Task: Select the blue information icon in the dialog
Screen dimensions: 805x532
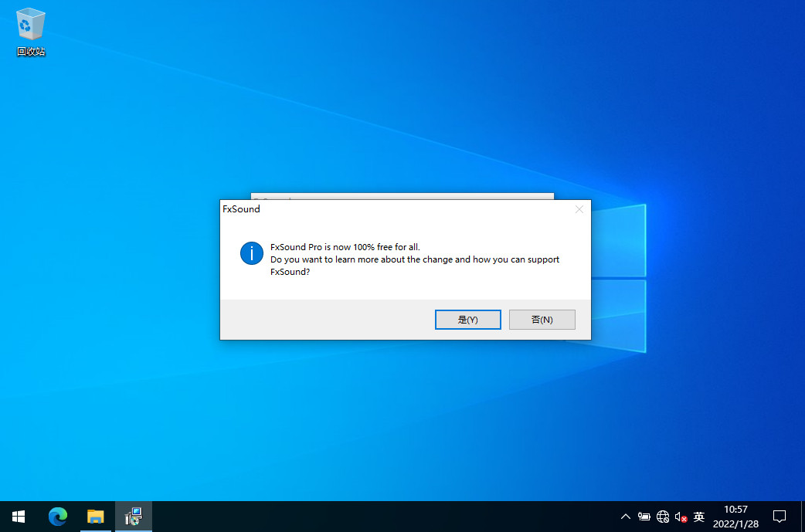Action: click(x=252, y=253)
